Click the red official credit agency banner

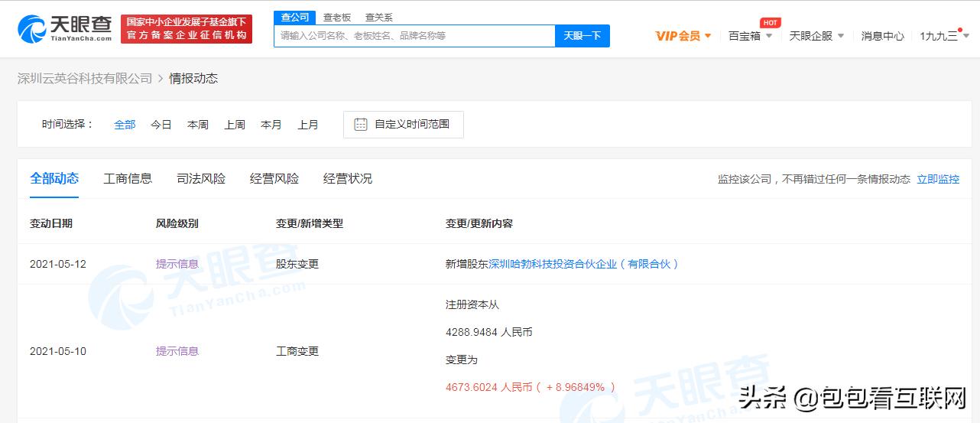[x=187, y=29]
